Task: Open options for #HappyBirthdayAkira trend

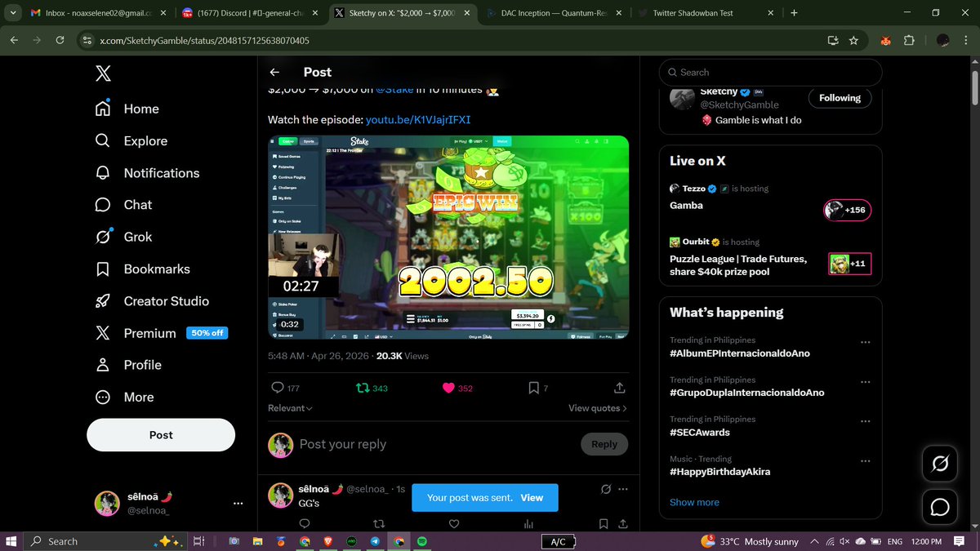Action: coord(865,461)
